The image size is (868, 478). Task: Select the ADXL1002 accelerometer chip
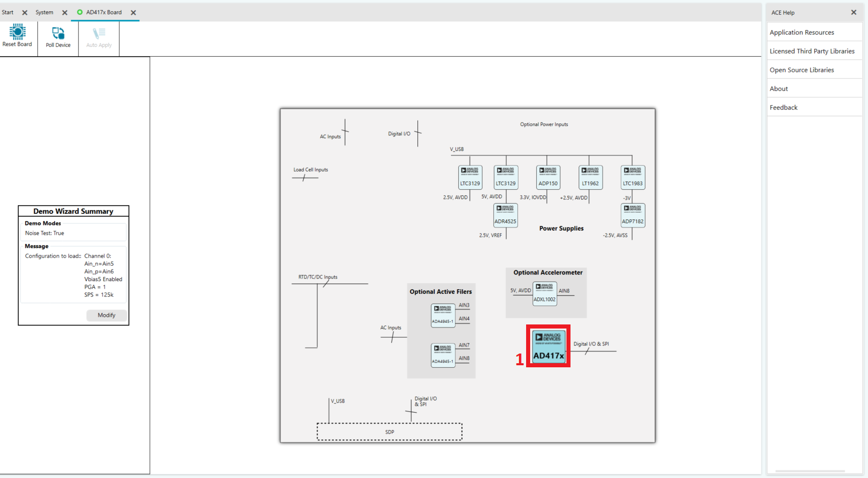[x=544, y=294]
